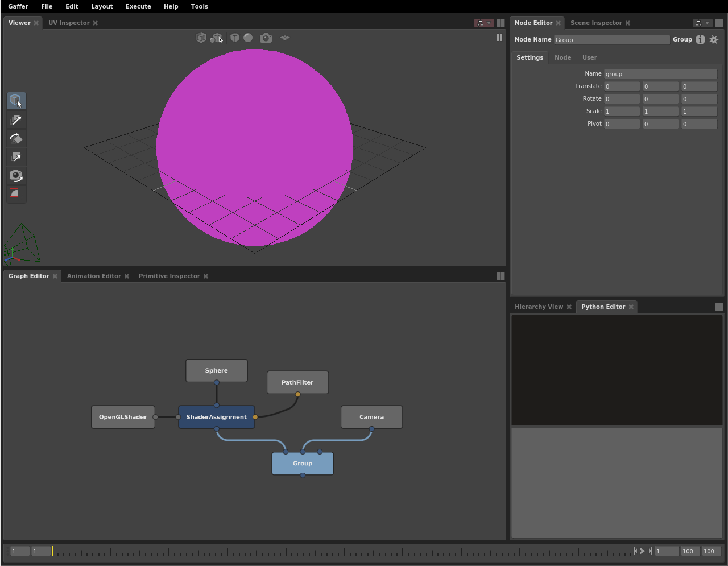Switch to the Scene Inspector tab
728x566 pixels.
coord(595,23)
